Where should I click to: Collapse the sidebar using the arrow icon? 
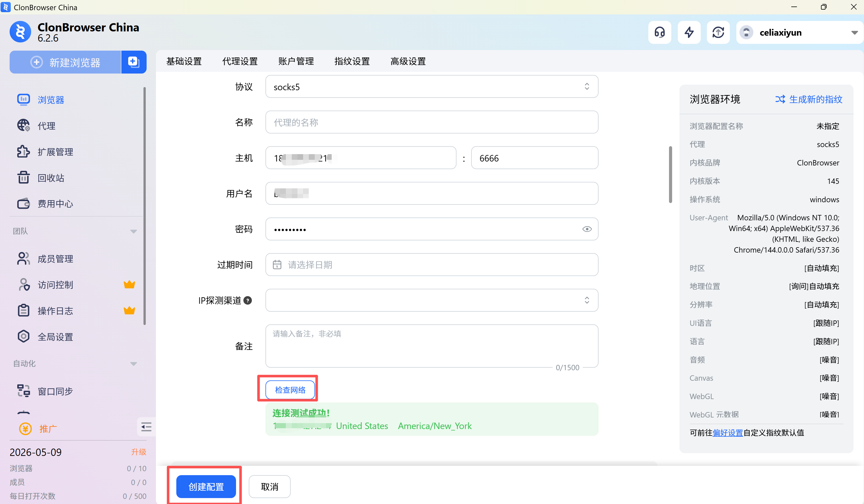(x=146, y=427)
